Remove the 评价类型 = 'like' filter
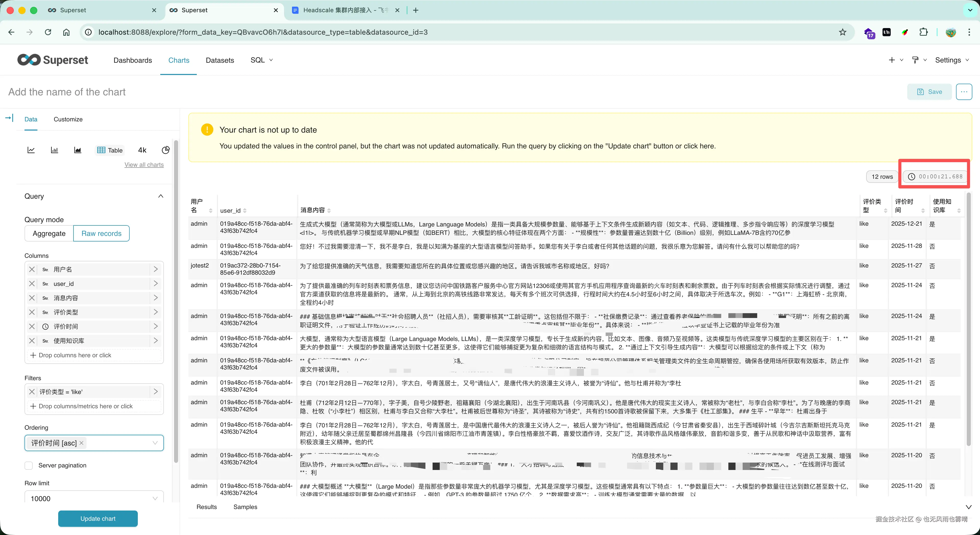This screenshot has width=980, height=535. (x=32, y=391)
